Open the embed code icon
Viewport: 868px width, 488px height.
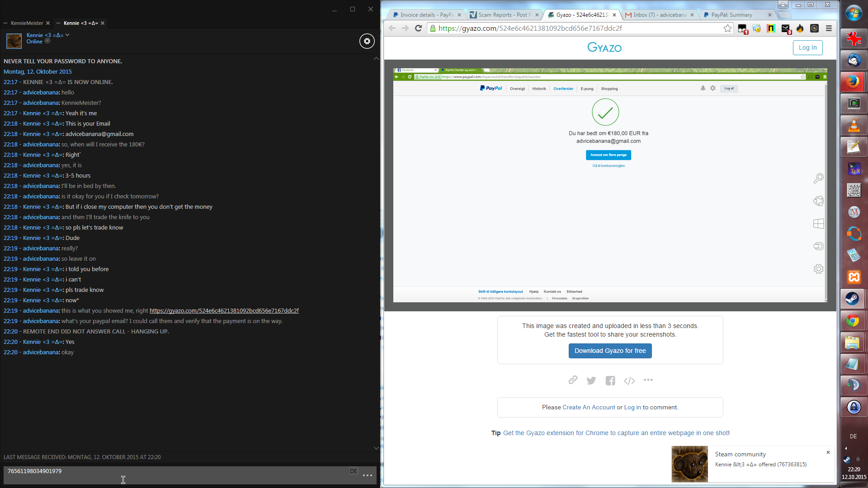(629, 381)
